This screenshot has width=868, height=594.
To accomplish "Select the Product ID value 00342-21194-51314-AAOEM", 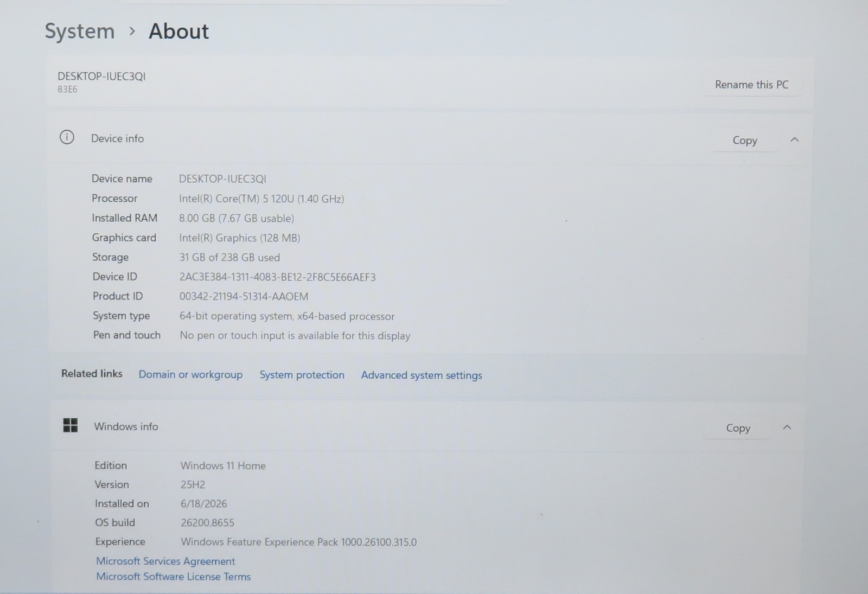I will point(244,296).
